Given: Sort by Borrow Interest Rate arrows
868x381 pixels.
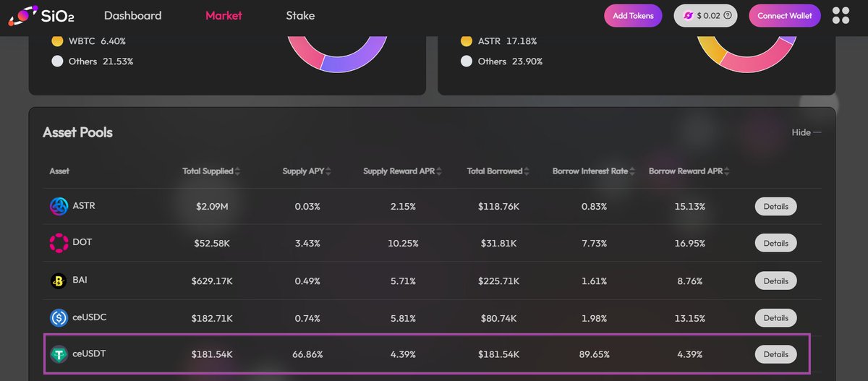Looking at the screenshot, I should [634, 171].
